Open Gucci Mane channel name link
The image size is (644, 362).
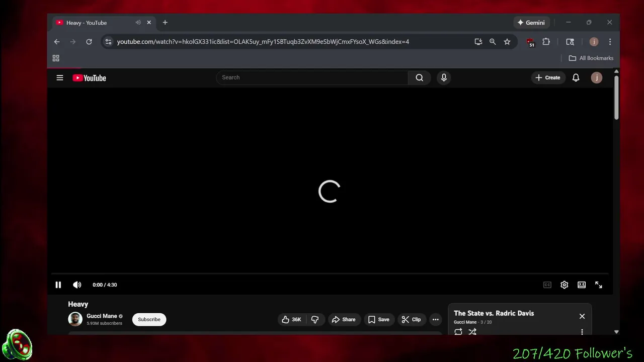[102, 316]
